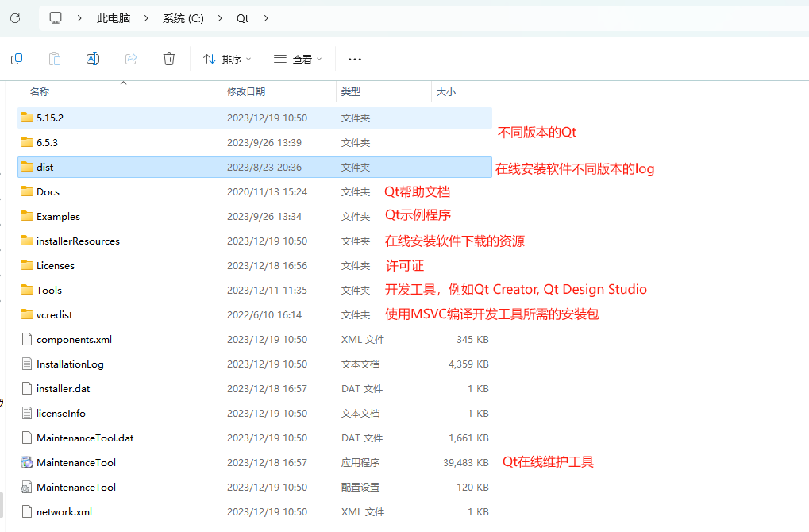Click the date 2023/12/11 11:35
809x532 pixels.
tap(268, 290)
